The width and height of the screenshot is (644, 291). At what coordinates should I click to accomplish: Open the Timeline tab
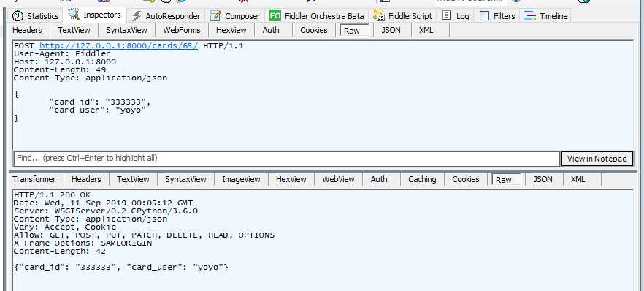point(546,16)
